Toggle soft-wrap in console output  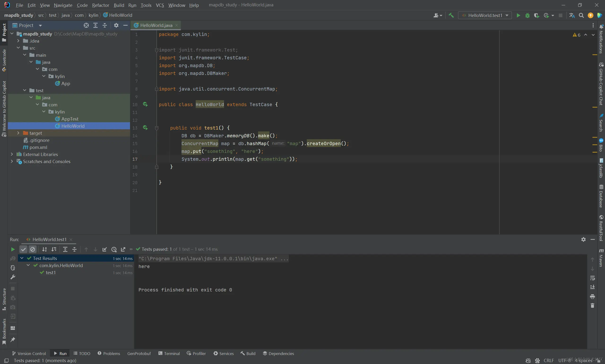click(x=592, y=278)
